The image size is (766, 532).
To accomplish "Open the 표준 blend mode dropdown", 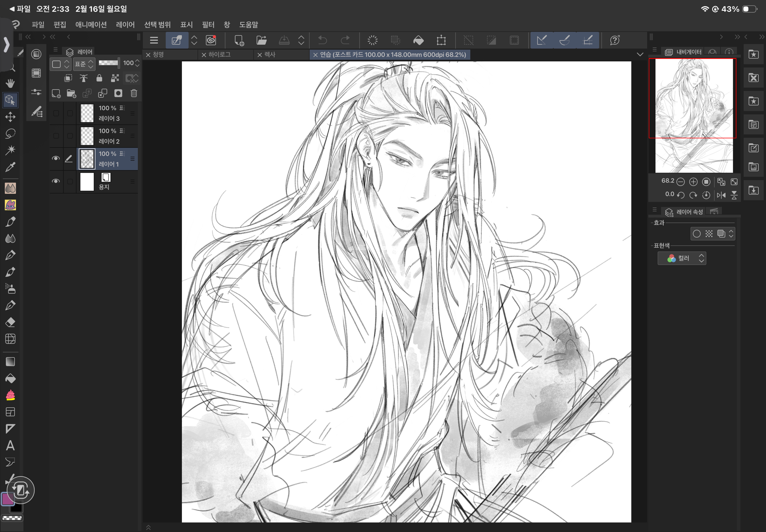I will pos(84,64).
